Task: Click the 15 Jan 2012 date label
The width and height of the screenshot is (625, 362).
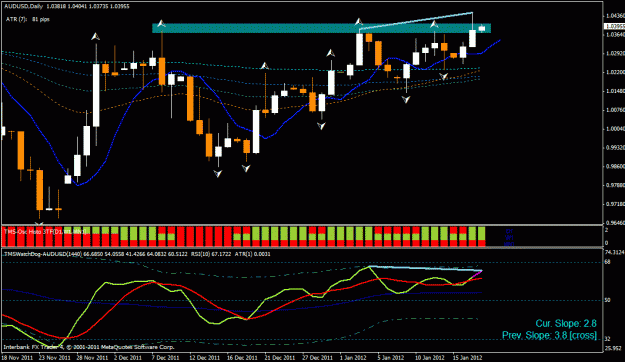Action: (x=468, y=357)
